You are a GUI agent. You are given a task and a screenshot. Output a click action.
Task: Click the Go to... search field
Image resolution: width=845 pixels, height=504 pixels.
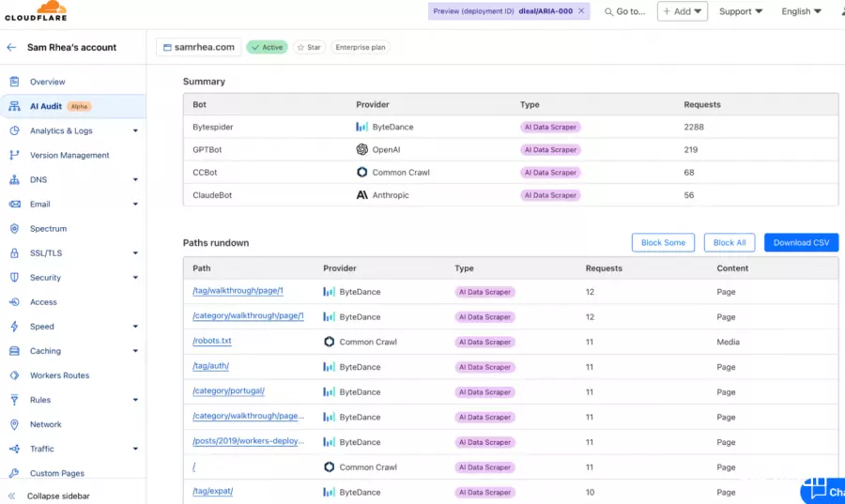pyautogui.click(x=625, y=11)
